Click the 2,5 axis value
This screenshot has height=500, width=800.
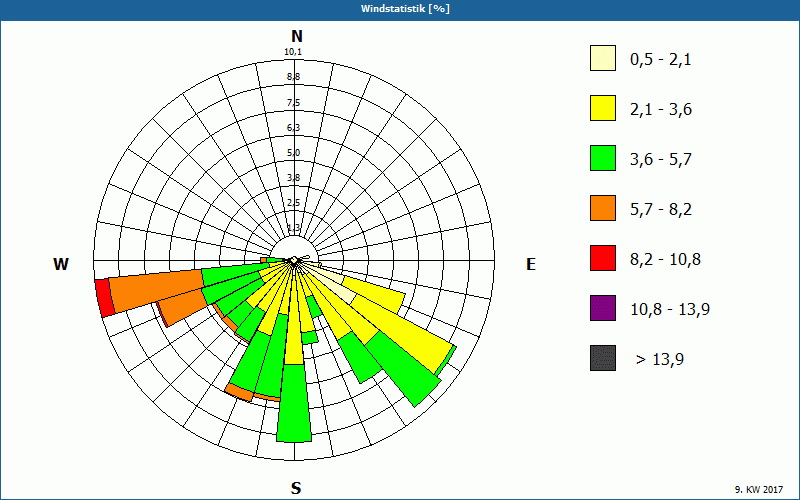(x=293, y=203)
